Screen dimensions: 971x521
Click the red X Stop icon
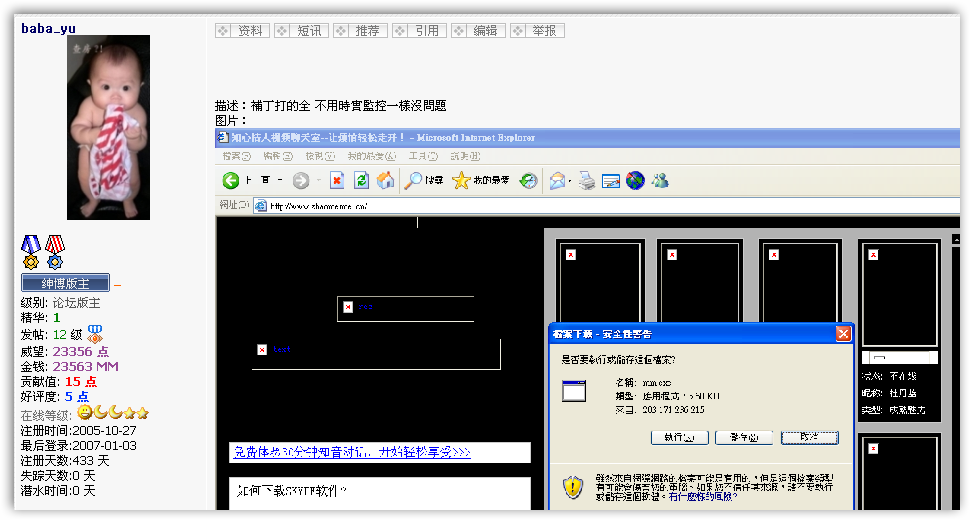[337, 181]
